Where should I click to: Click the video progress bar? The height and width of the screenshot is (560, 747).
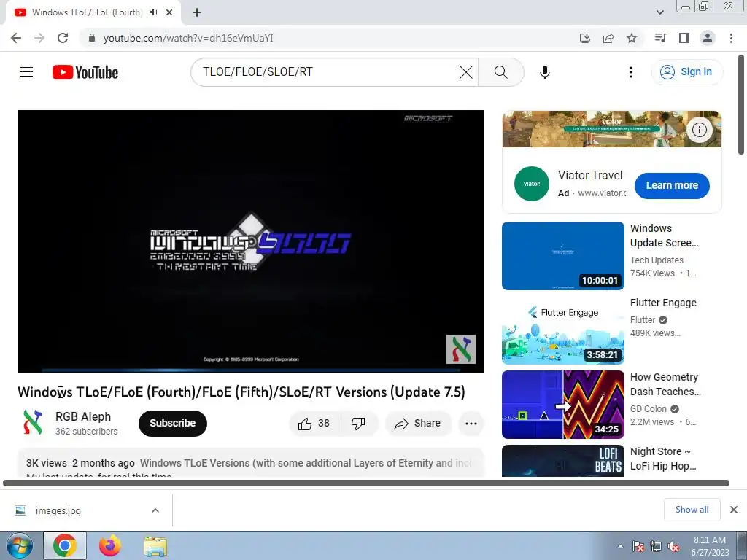click(251, 370)
